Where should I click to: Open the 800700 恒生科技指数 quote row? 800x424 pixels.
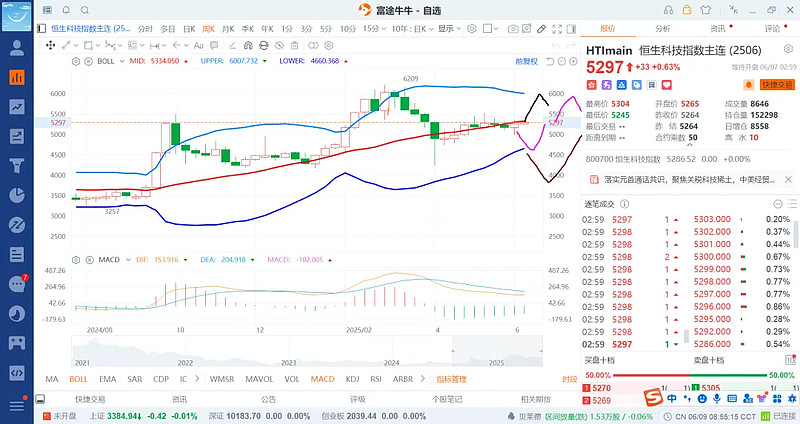668,159
